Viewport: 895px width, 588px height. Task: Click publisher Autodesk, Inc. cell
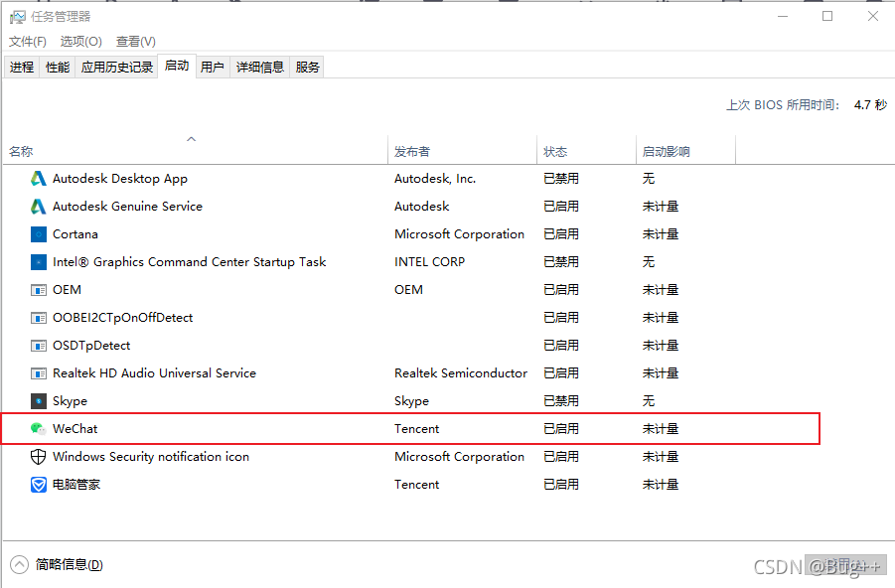[x=435, y=179]
